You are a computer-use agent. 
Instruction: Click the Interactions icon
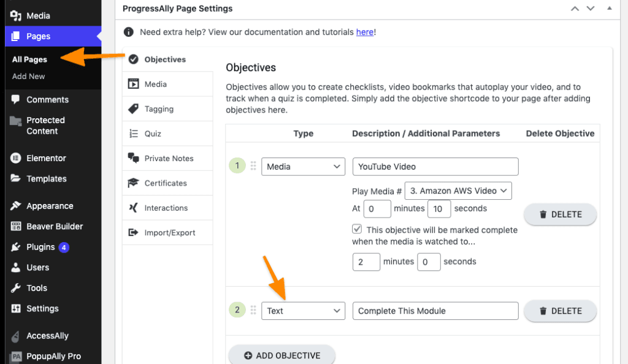tap(133, 208)
